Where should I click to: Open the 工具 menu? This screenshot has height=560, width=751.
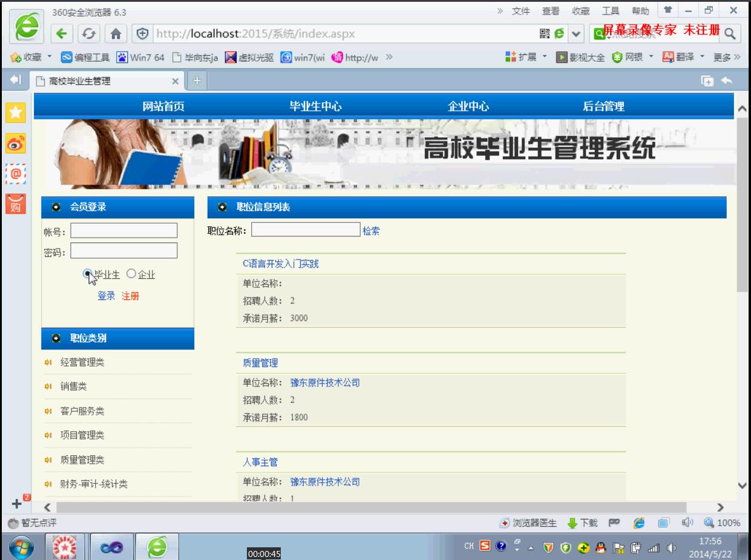[x=611, y=11]
